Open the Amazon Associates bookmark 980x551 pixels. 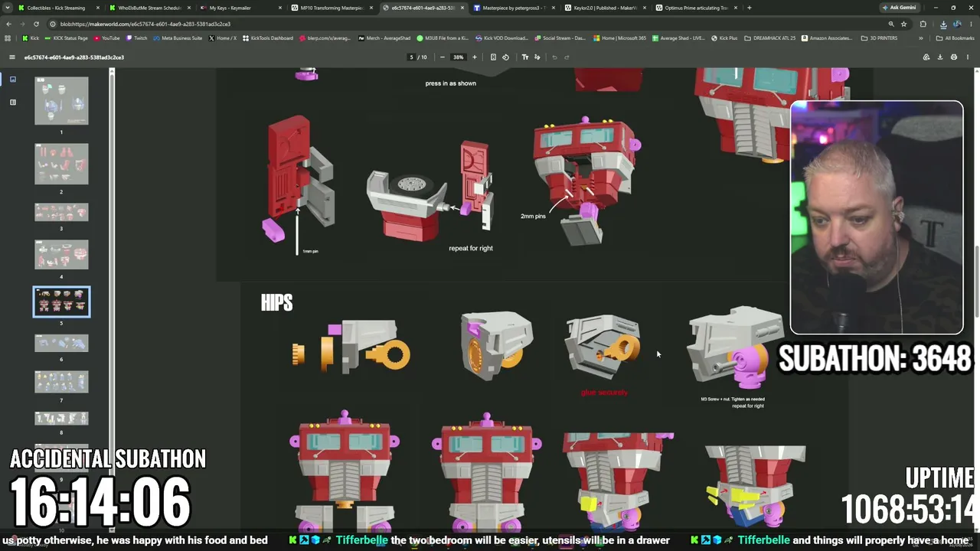pyautogui.click(x=828, y=38)
